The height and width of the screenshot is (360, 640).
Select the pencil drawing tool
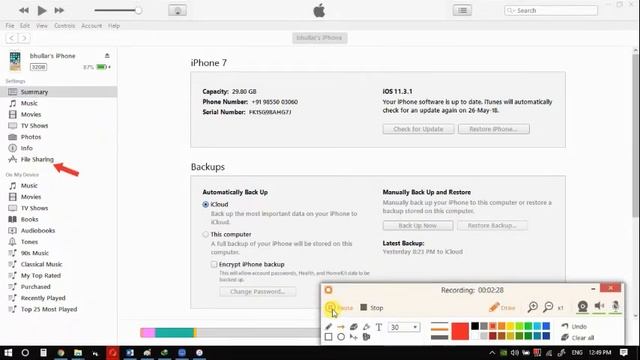click(x=329, y=327)
